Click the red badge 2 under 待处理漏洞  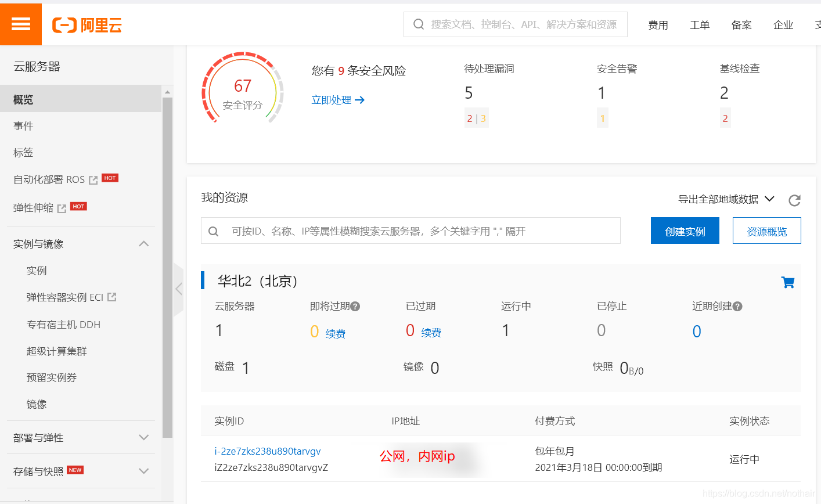point(470,118)
